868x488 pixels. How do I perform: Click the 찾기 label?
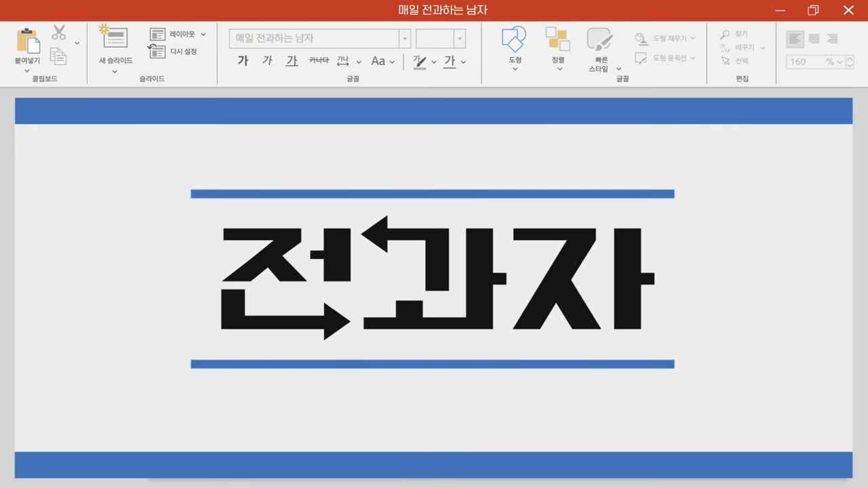coord(741,34)
